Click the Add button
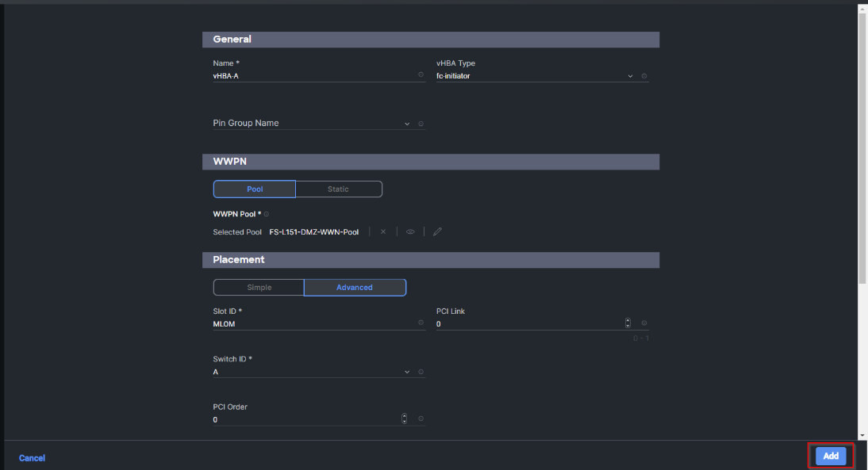 [x=831, y=456]
